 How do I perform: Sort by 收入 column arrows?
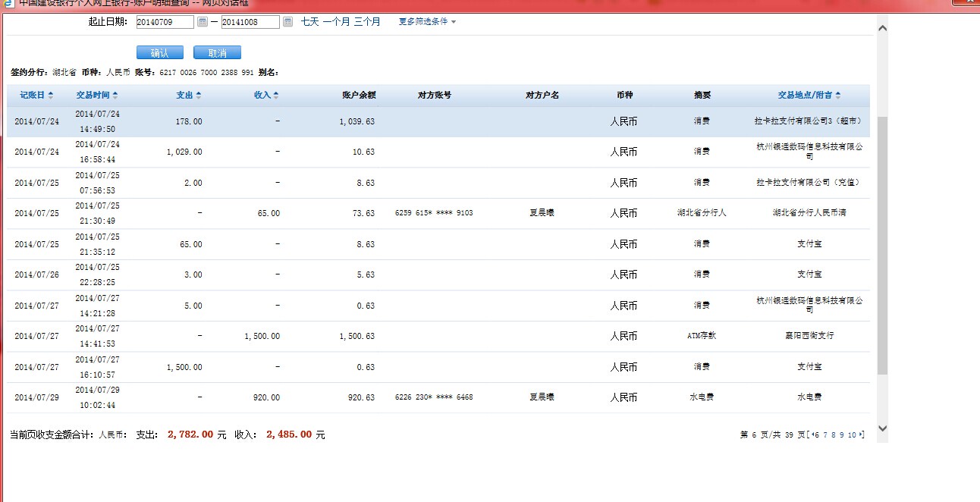pyautogui.click(x=276, y=96)
